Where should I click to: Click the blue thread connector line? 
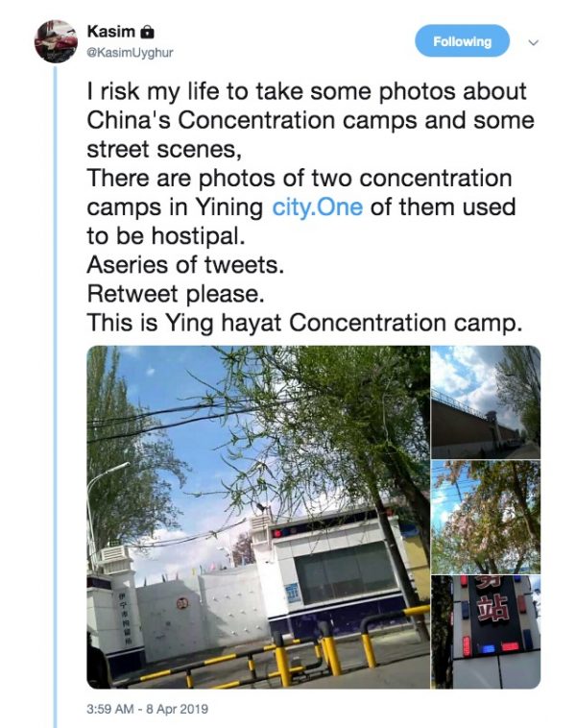pyautogui.click(x=56, y=397)
